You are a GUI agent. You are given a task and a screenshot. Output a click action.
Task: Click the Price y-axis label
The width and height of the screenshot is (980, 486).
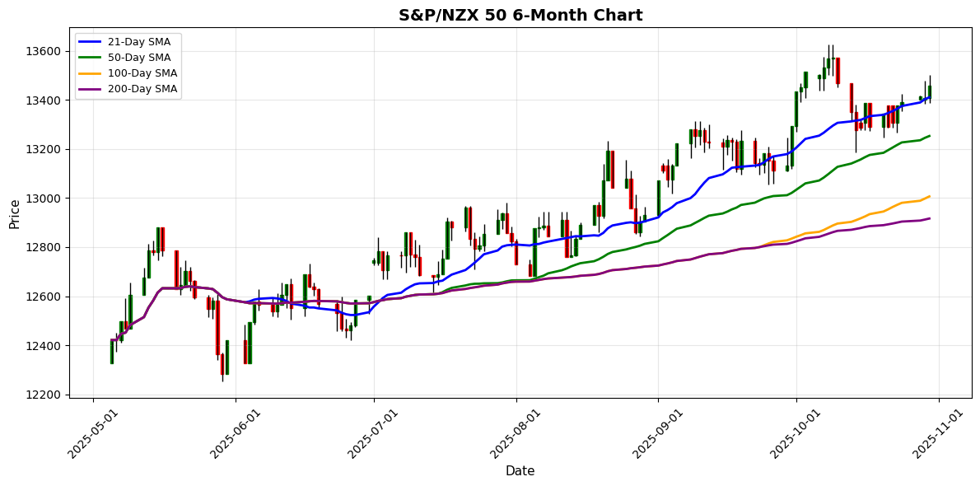[x=15, y=213]
